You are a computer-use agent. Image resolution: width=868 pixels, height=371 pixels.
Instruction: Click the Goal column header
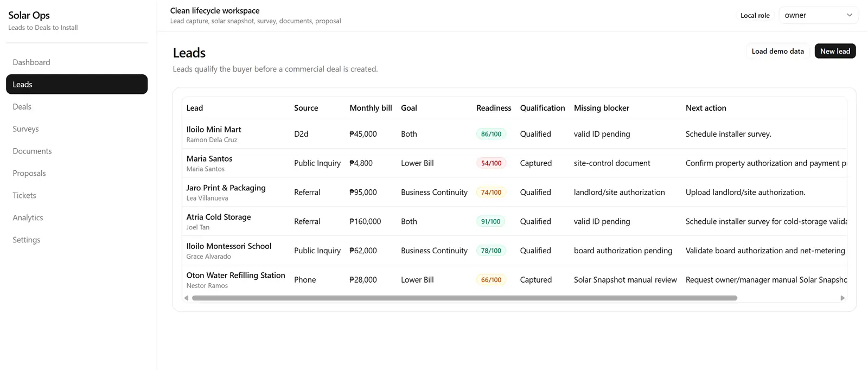point(409,108)
